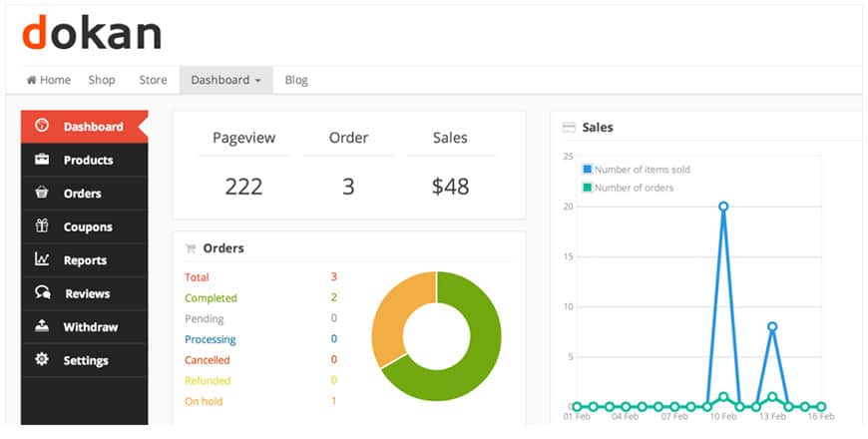The width and height of the screenshot is (868, 439).
Task: Open the Store page link
Action: click(153, 80)
